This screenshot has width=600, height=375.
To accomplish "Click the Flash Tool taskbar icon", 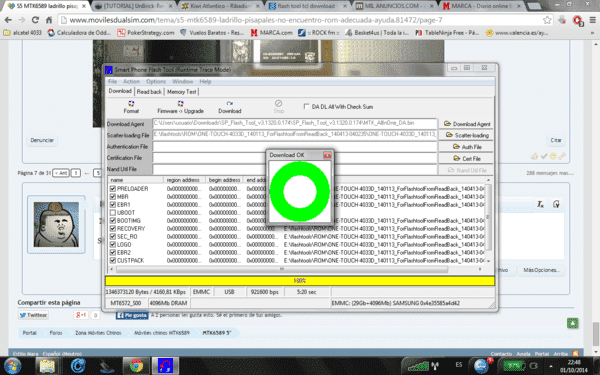I will coord(165,366).
